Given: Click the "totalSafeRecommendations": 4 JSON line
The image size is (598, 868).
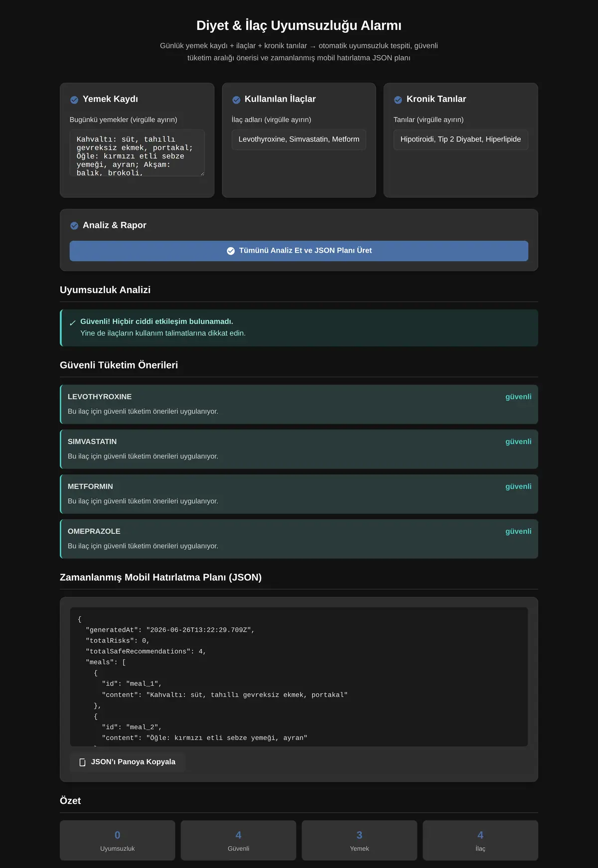Looking at the screenshot, I should point(146,652).
